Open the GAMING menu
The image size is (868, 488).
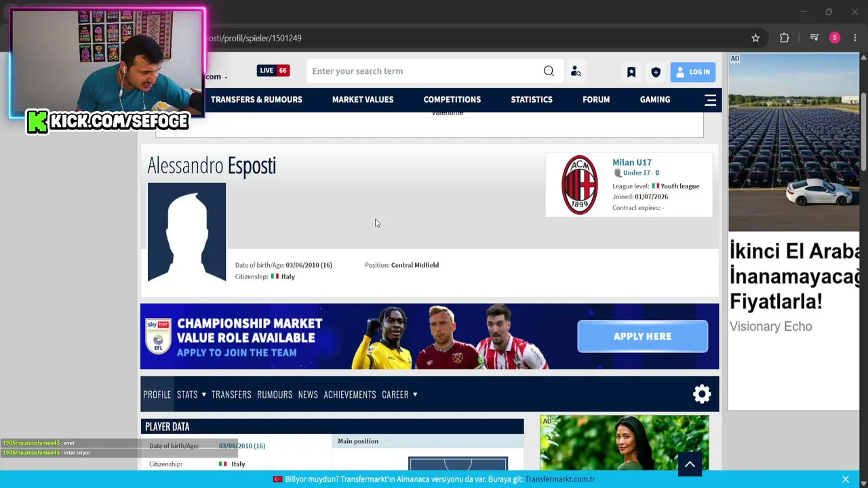(655, 100)
